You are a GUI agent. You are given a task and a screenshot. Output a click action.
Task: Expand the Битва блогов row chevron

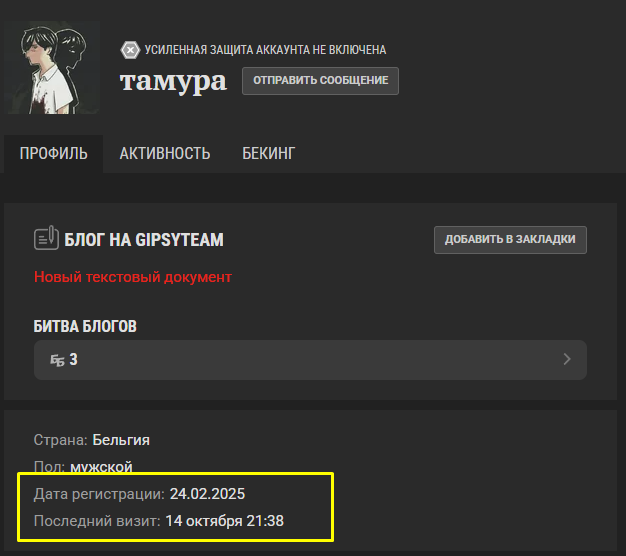point(567,359)
